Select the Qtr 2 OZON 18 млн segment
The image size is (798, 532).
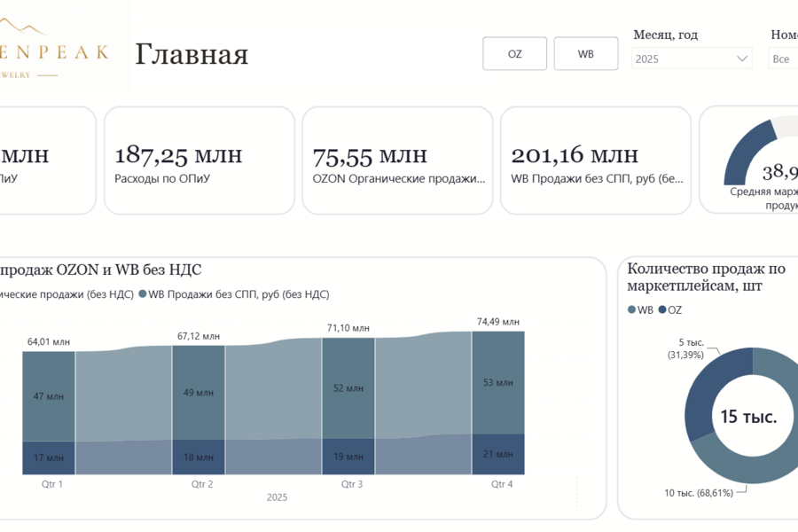pos(199,458)
